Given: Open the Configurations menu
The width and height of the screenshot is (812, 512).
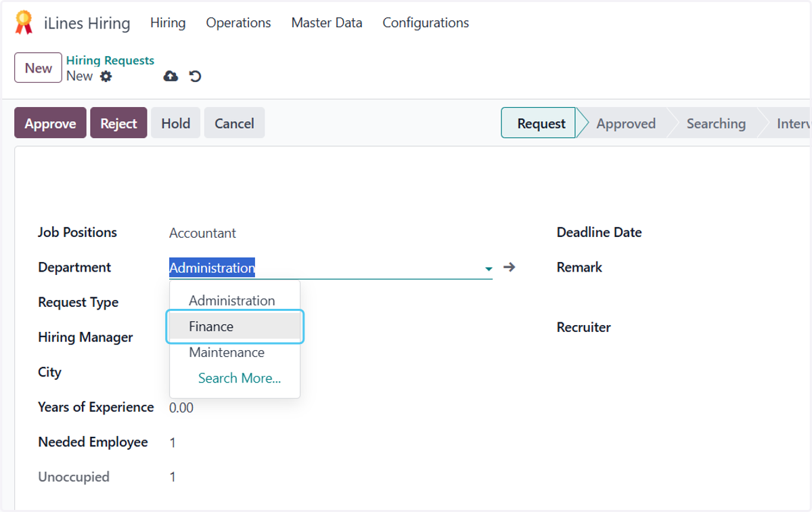Looking at the screenshot, I should (426, 22).
